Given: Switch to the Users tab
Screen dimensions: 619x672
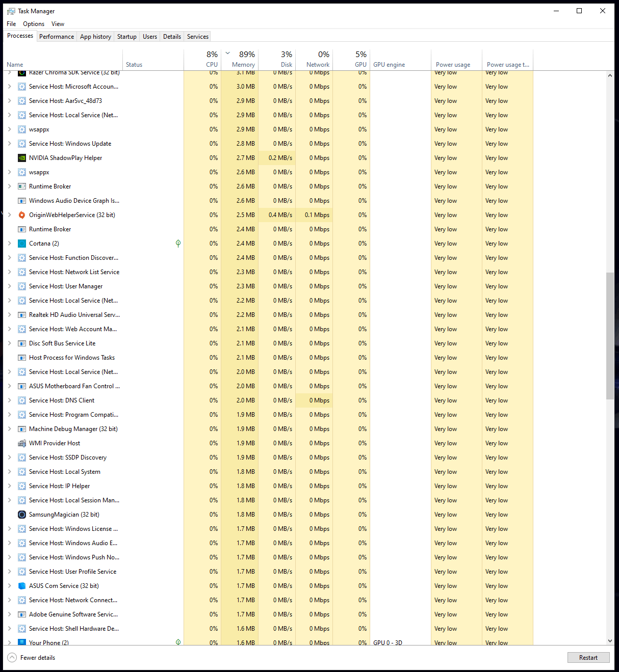Looking at the screenshot, I should 150,37.
